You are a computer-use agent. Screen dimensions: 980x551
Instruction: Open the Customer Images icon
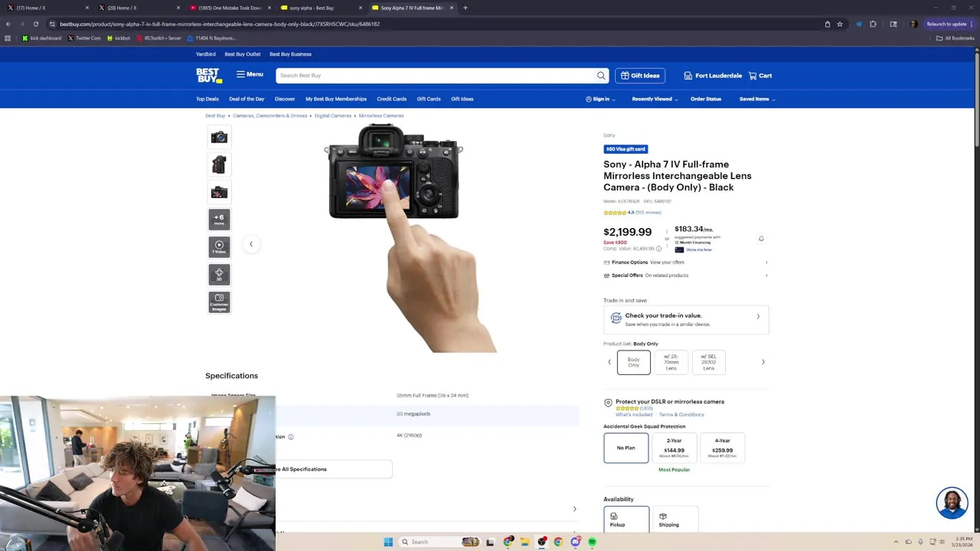(219, 302)
